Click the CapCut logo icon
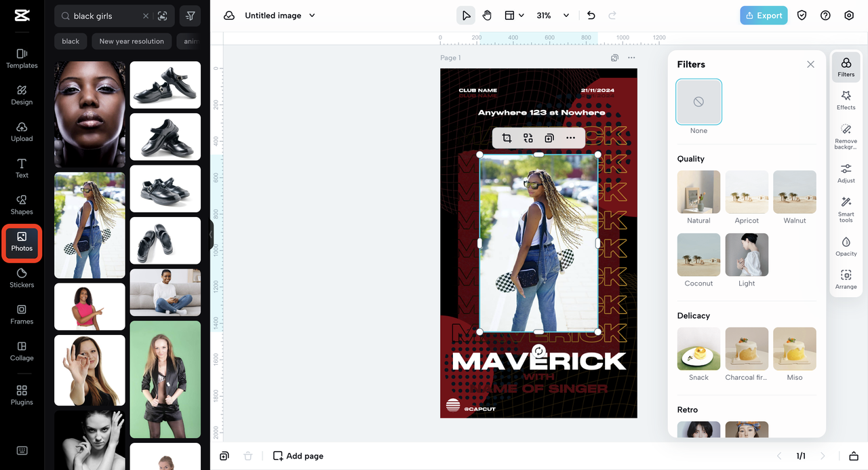 [x=22, y=16]
